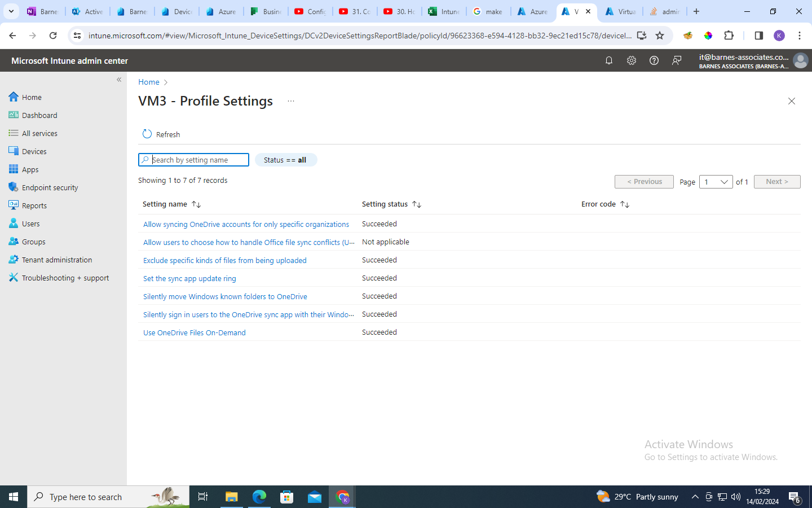Switch to the Virtual browser tab
This screenshot has height=508, width=812.
[621, 11]
